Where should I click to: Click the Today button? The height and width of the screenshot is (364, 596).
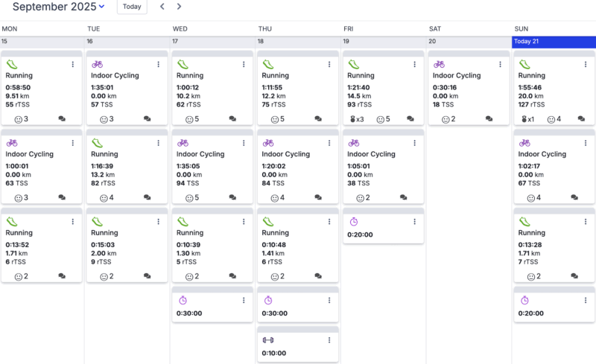(x=132, y=7)
